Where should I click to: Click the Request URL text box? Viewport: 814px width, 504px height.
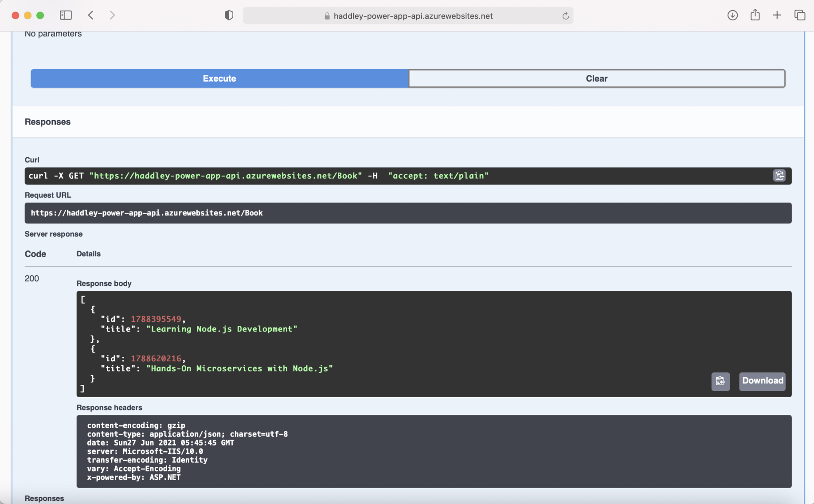[x=407, y=213]
